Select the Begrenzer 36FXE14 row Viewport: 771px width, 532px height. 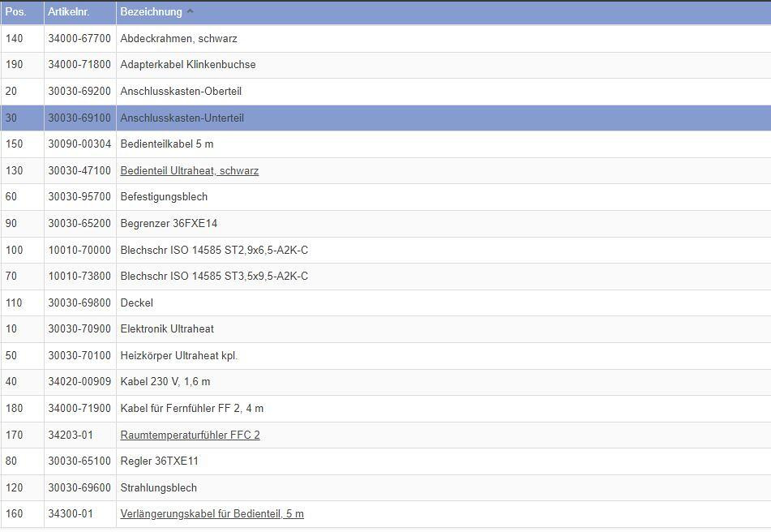pos(169,224)
